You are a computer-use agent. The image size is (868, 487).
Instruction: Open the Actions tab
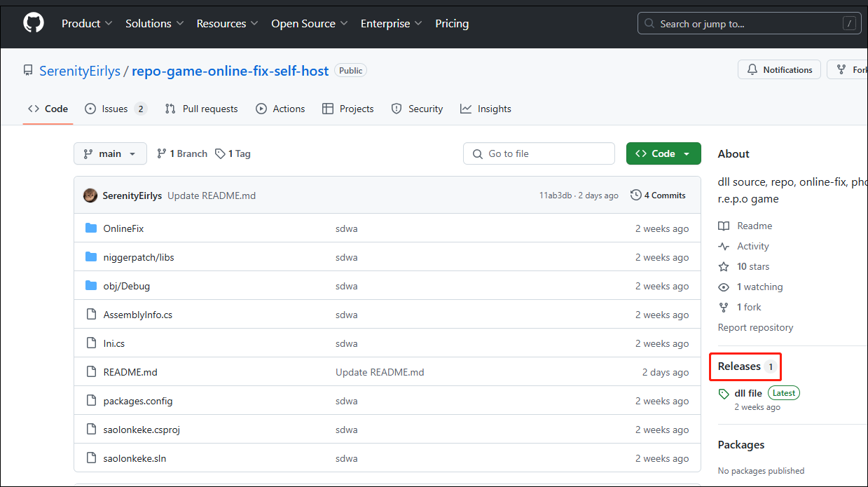point(280,109)
